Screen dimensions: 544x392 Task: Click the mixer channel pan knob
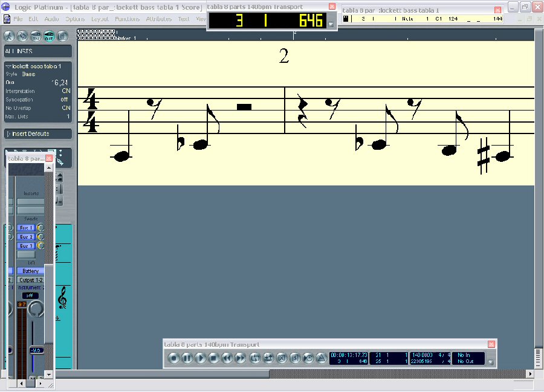pos(36,309)
